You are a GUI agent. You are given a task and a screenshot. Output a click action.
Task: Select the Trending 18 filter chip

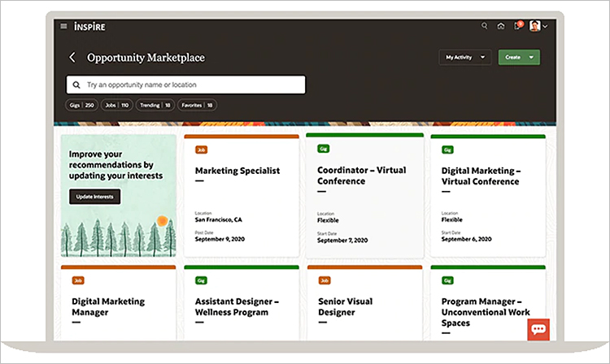pos(155,106)
